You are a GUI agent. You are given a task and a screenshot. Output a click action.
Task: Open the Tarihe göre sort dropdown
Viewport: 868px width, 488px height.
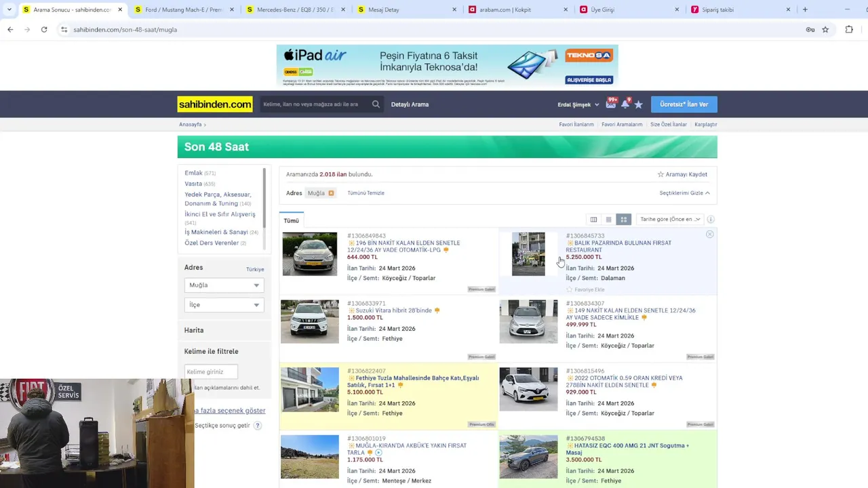[670, 220]
